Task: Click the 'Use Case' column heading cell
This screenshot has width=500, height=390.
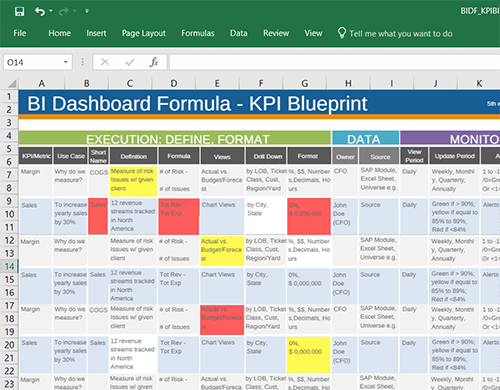Action: pyautogui.click(x=70, y=156)
